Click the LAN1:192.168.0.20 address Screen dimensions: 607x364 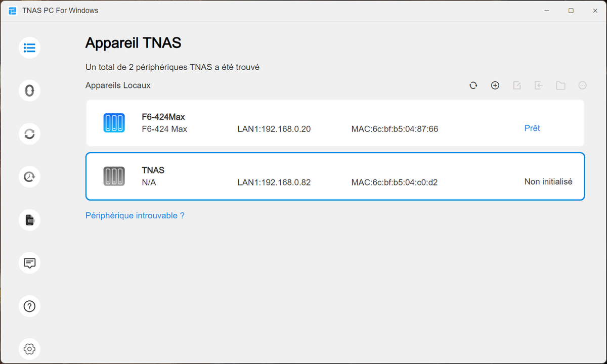click(x=274, y=129)
